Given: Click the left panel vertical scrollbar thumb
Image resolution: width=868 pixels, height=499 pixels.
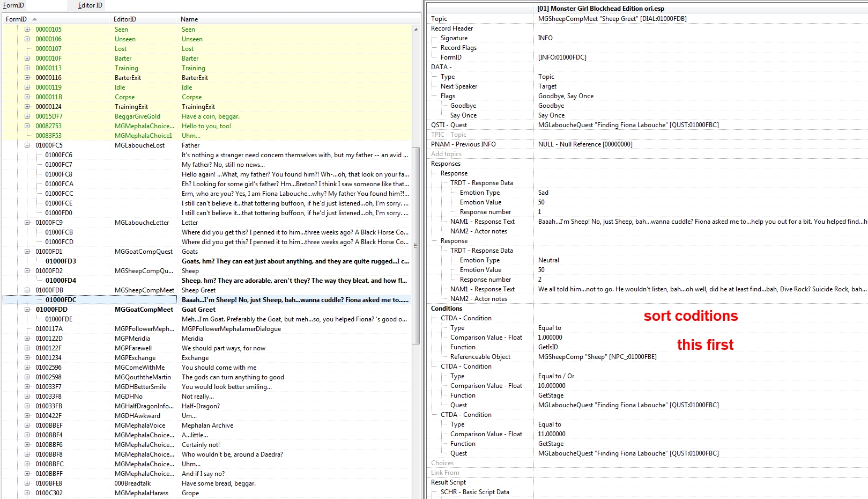Looking at the screenshot, I should point(416,245).
